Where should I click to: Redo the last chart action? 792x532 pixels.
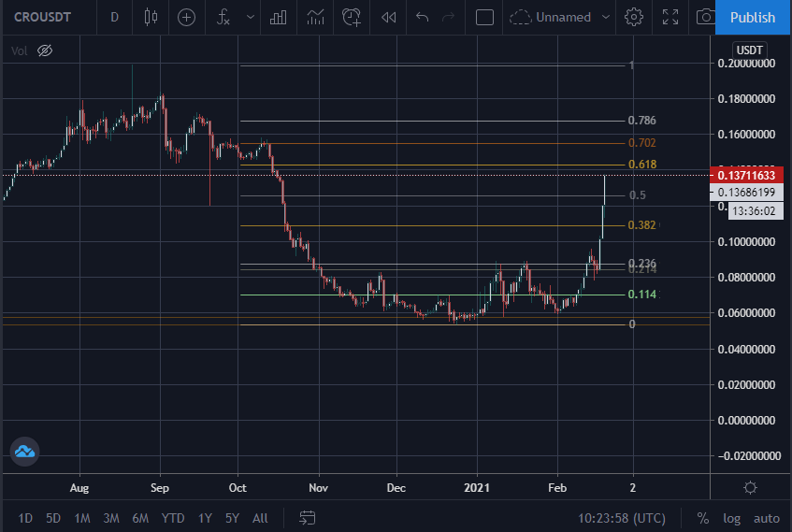(x=448, y=17)
